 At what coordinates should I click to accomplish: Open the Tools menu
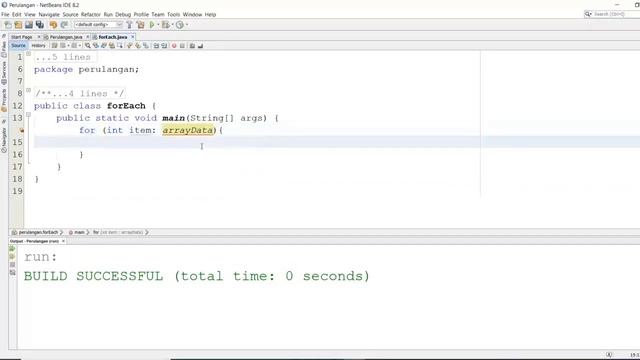[173, 14]
